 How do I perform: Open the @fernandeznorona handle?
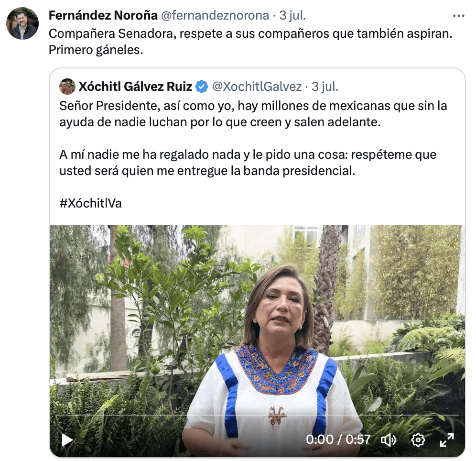pyautogui.click(x=215, y=15)
